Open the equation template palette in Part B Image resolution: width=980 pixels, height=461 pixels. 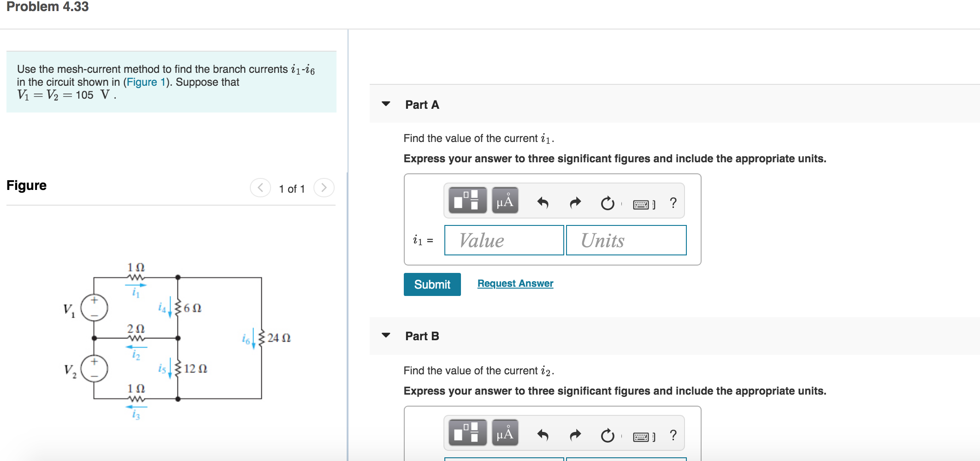(x=468, y=433)
